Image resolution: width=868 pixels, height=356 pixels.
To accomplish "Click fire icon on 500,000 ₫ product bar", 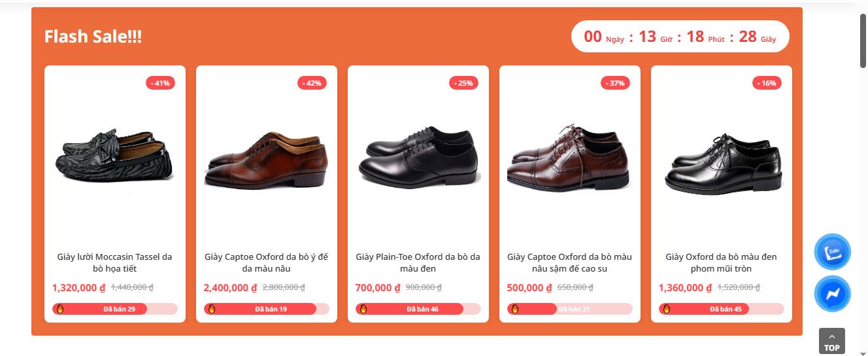I will pos(514,309).
